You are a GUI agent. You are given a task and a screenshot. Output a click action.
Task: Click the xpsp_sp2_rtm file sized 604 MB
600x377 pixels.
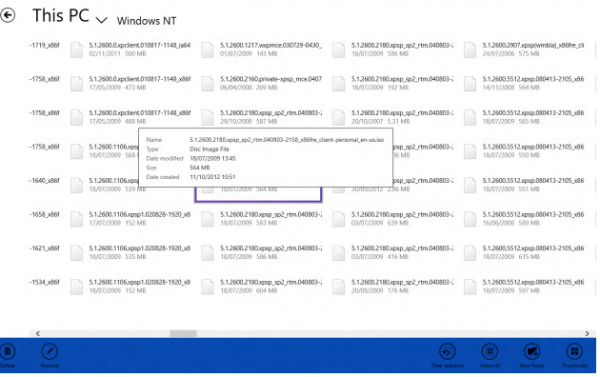click(x=262, y=286)
